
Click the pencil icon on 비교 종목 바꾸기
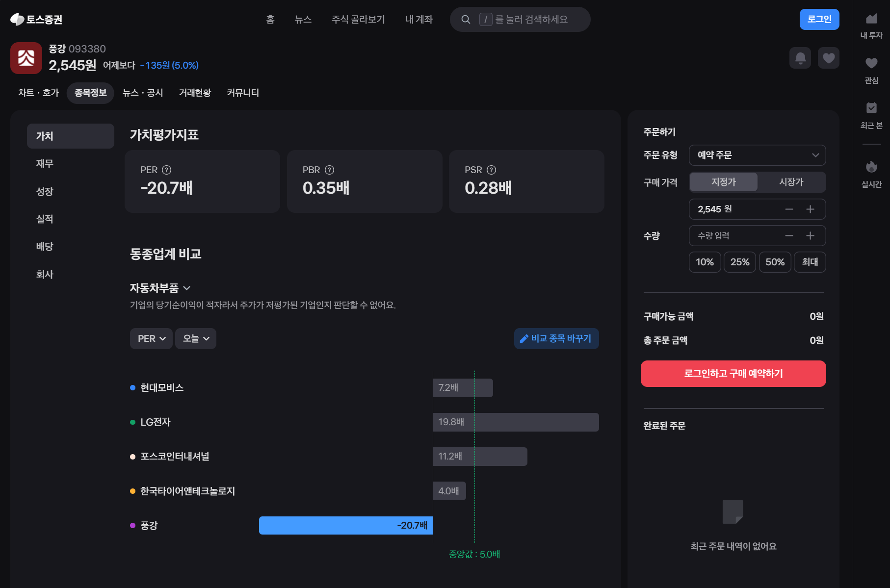click(524, 338)
